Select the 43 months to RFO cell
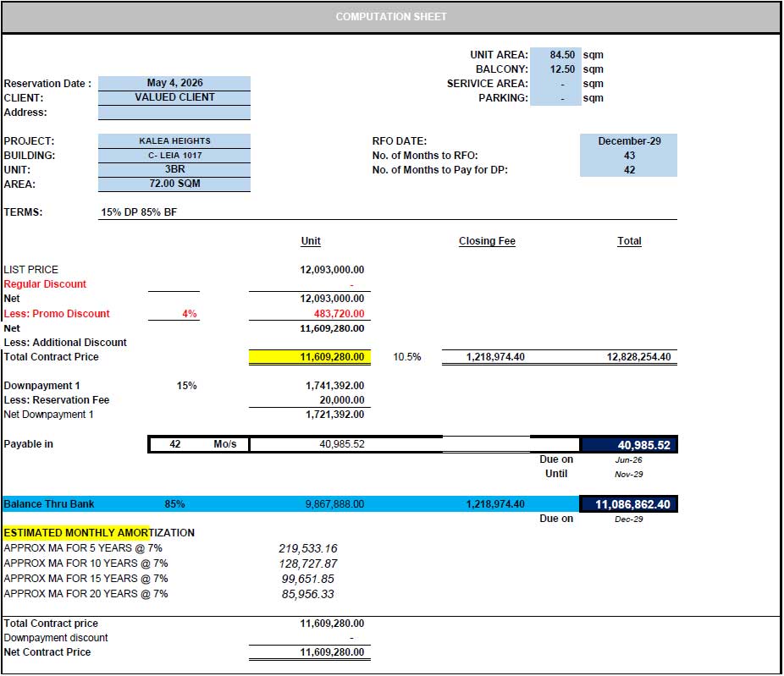 pyautogui.click(x=628, y=156)
